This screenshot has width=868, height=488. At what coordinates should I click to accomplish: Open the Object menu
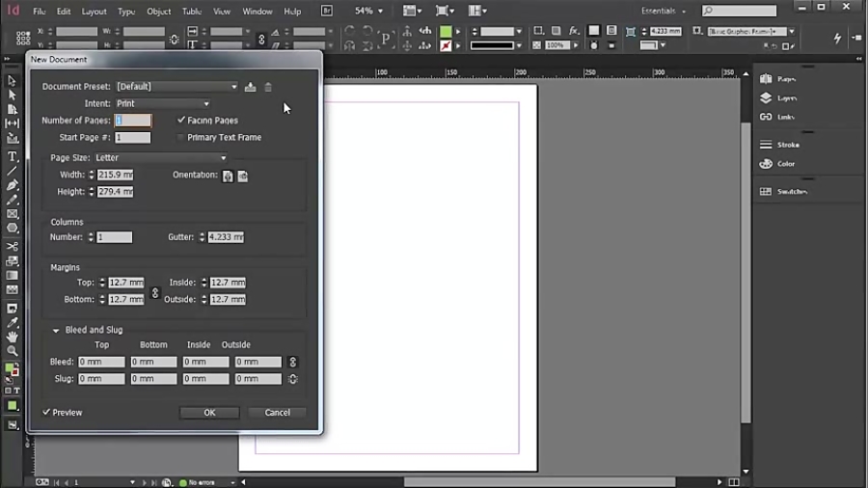[159, 11]
